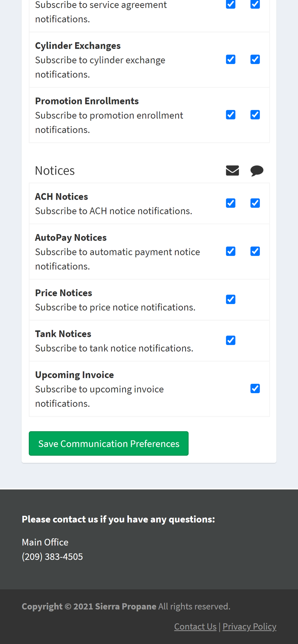Image resolution: width=298 pixels, height=644 pixels.
Task: Click the Upcoming Invoice row title
Action: 74,375
